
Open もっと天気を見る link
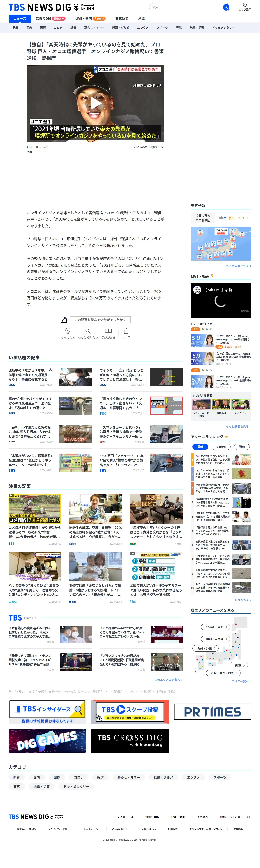(x=238, y=266)
